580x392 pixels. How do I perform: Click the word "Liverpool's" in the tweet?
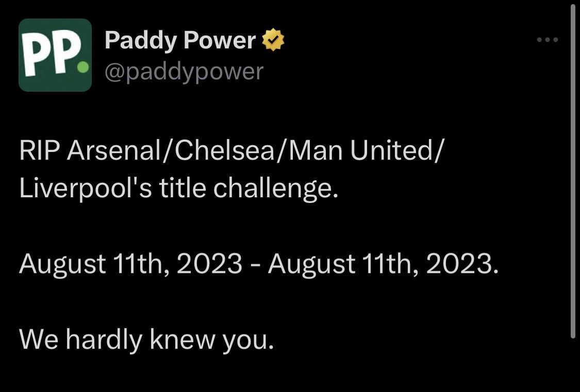(x=86, y=189)
